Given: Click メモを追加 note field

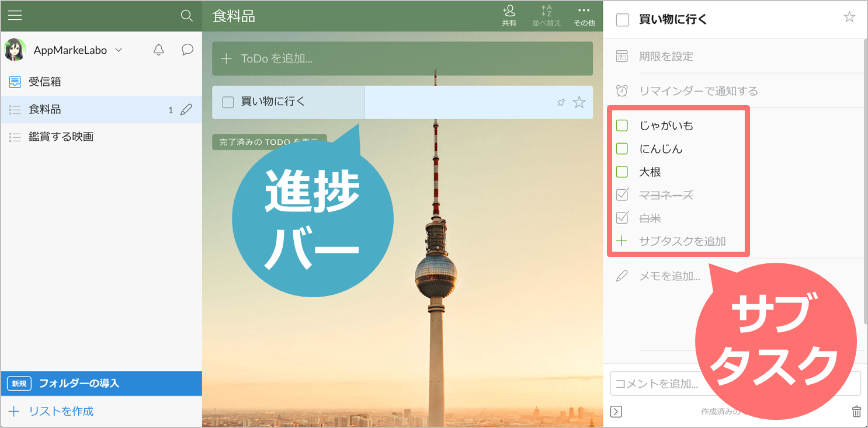Looking at the screenshot, I should tap(669, 276).
